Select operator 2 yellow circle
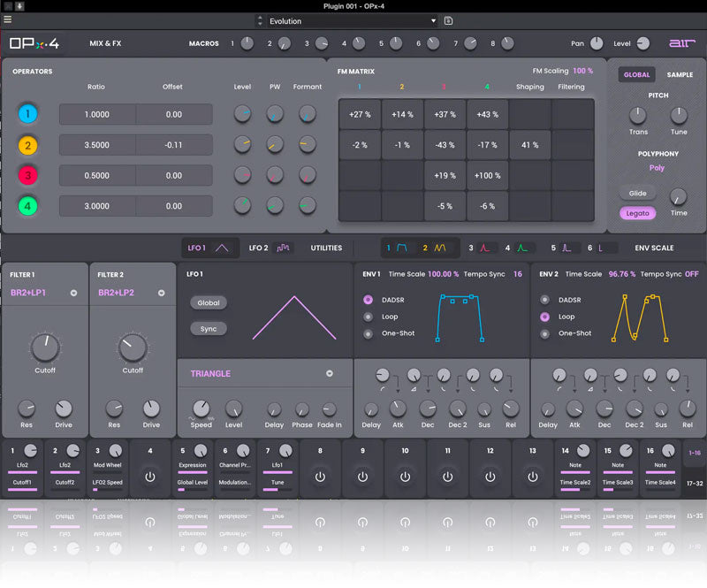This screenshot has width=707, height=588. click(27, 145)
